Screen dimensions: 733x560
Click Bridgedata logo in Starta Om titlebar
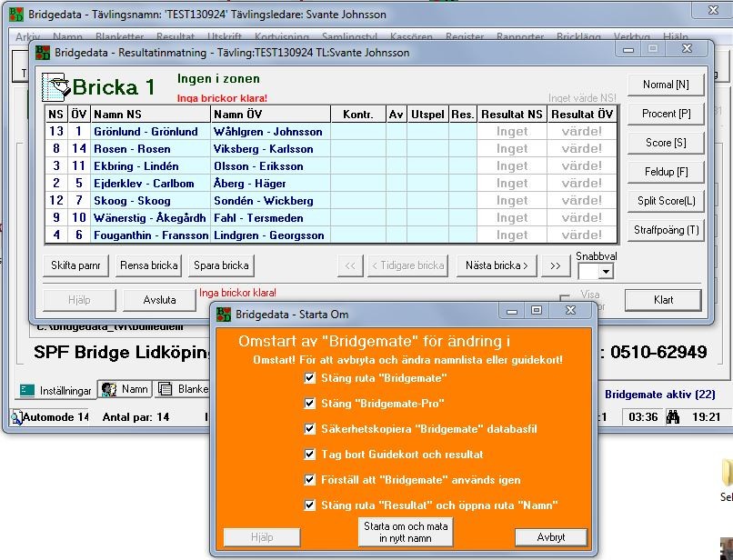224,315
